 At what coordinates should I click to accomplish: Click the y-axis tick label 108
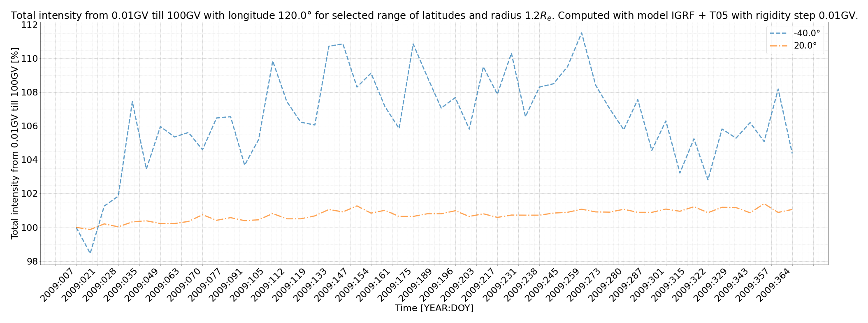[x=30, y=92]
